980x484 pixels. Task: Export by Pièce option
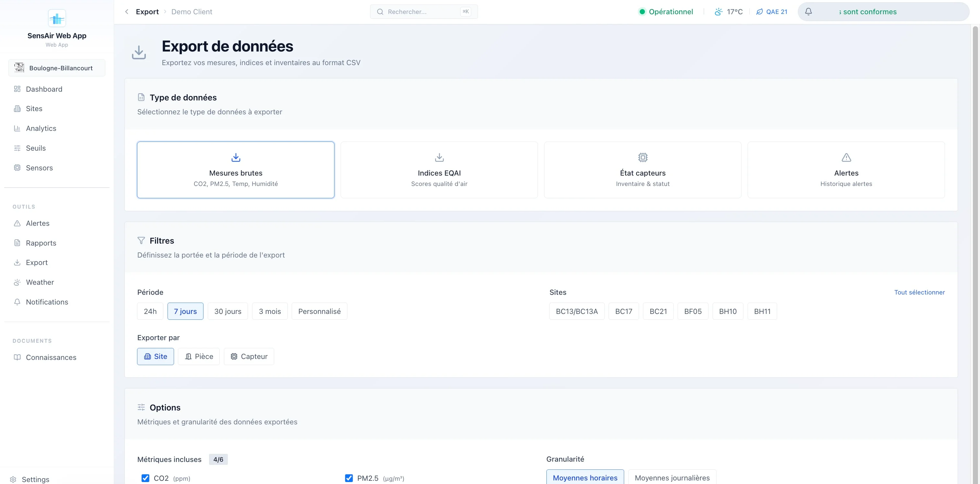199,357
